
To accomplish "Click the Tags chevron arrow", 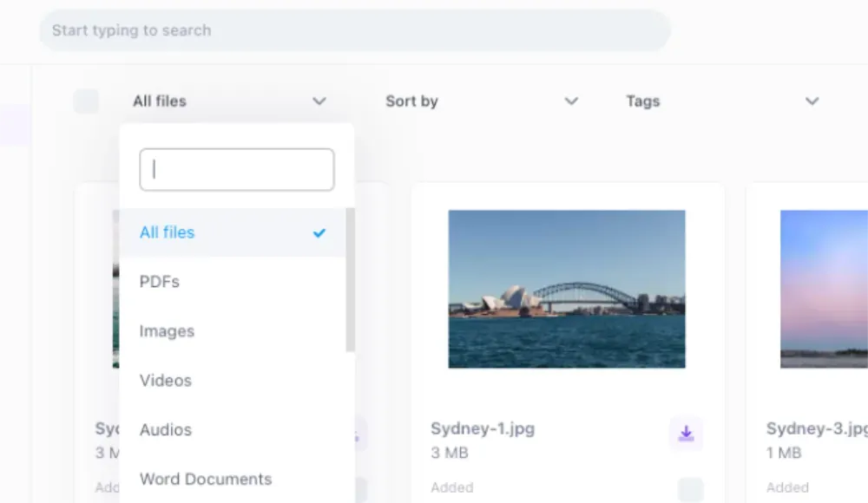I will click(x=812, y=101).
